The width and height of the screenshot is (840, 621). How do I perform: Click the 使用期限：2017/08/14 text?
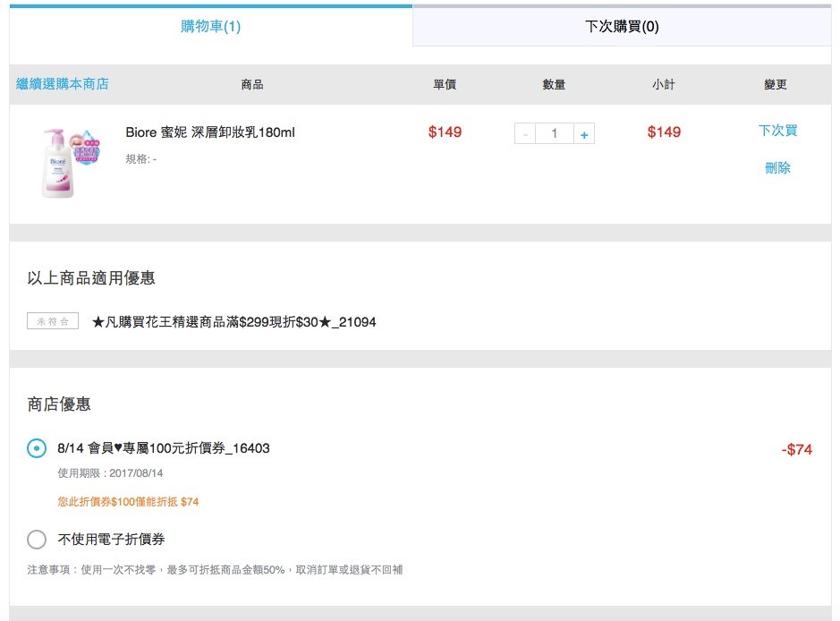(110, 473)
